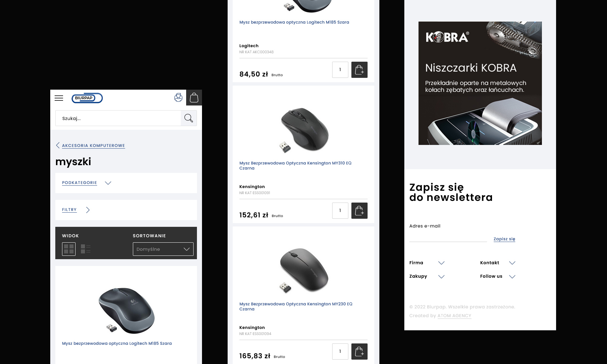This screenshot has width=607, height=364.
Task: Open the hamburger menu
Action: 59,98
